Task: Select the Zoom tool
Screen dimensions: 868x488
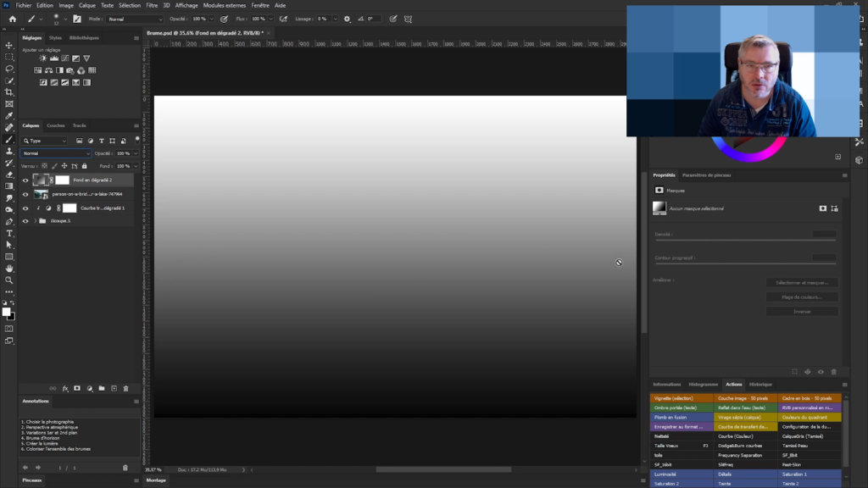Action: [x=8, y=280]
